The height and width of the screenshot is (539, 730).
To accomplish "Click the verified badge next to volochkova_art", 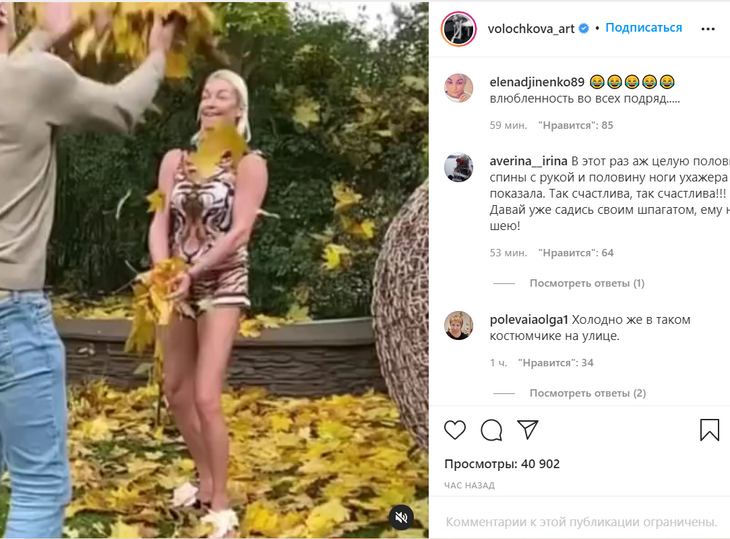I will 583,29.
